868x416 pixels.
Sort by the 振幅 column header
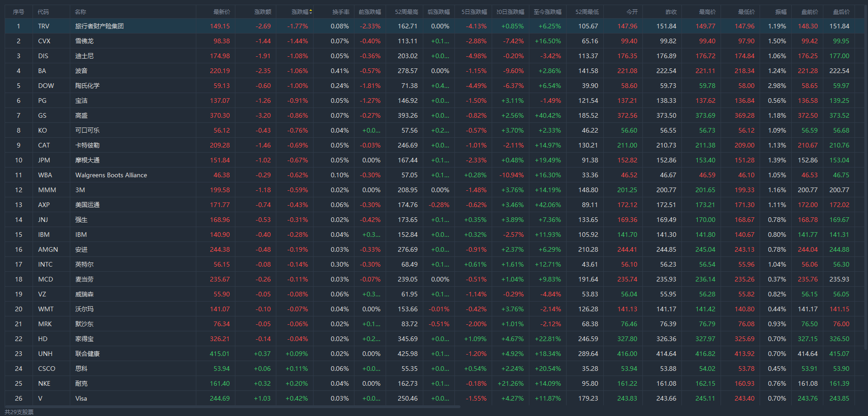[x=781, y=12]
